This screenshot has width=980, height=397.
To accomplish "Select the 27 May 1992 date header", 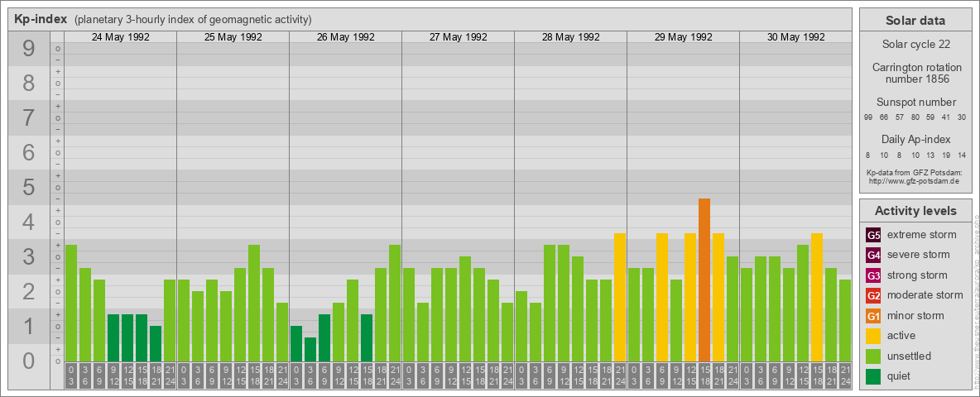I will tap(458, 37).
